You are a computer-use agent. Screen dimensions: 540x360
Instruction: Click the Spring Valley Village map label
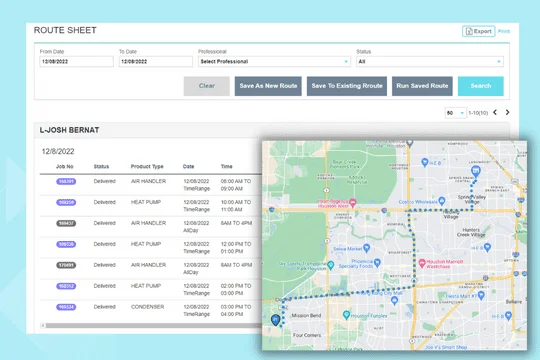pyautogui.click(x=472, y=199)
